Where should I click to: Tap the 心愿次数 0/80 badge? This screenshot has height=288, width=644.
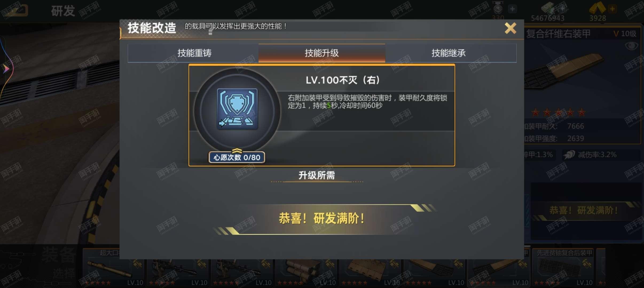(237, 157)
